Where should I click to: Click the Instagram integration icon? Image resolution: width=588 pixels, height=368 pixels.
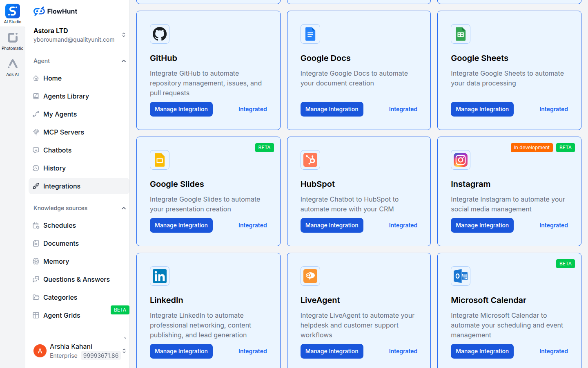point(460,160)
